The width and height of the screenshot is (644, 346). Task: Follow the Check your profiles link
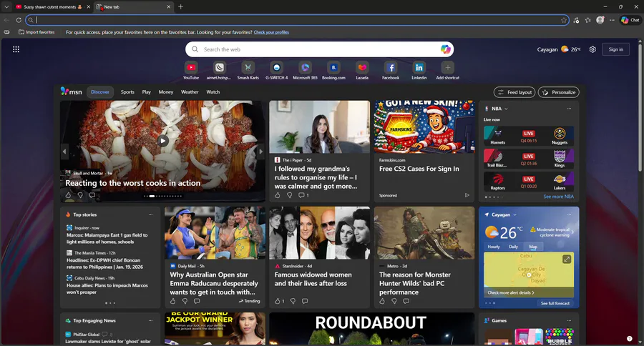point(271,32)
